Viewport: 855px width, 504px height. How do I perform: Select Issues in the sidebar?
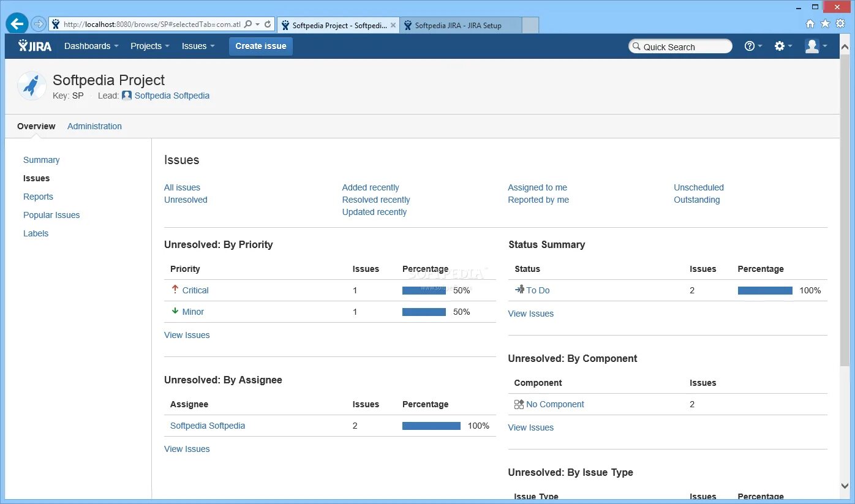tap(37, 178)
